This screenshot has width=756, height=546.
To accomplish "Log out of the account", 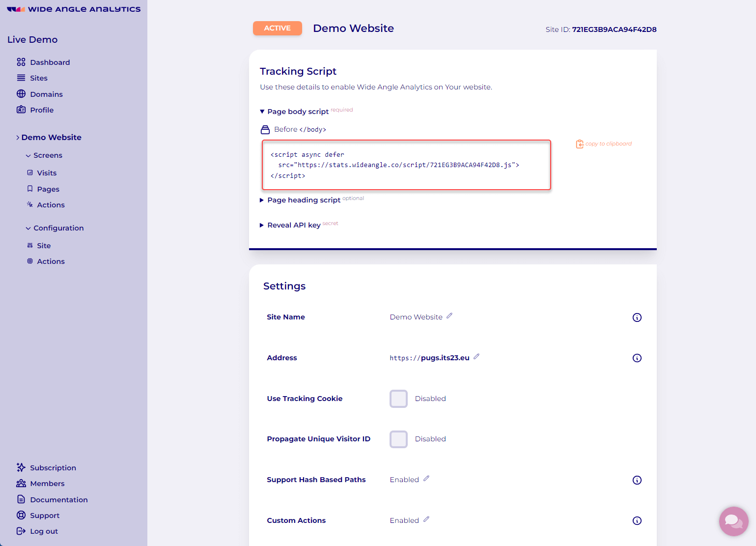I will [44, 531].
